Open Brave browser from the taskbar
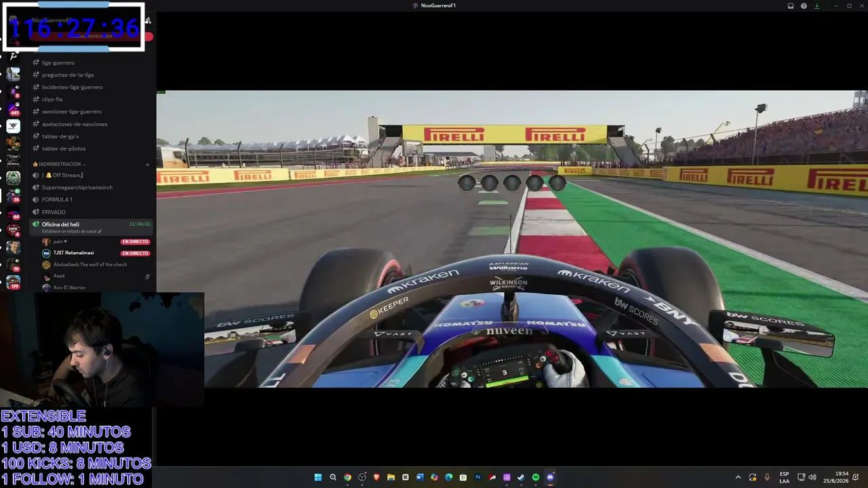 (x=376, y=477)
